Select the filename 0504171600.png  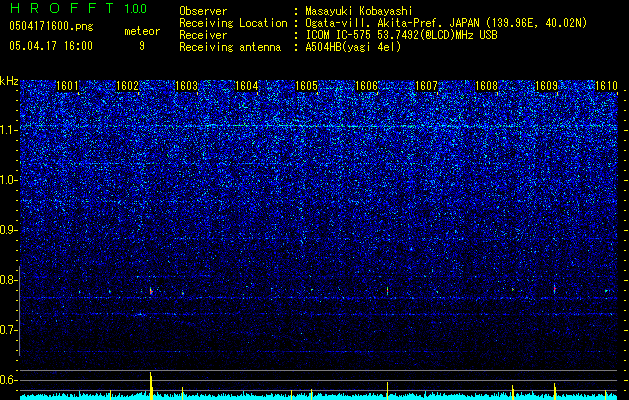coord(51,27)
